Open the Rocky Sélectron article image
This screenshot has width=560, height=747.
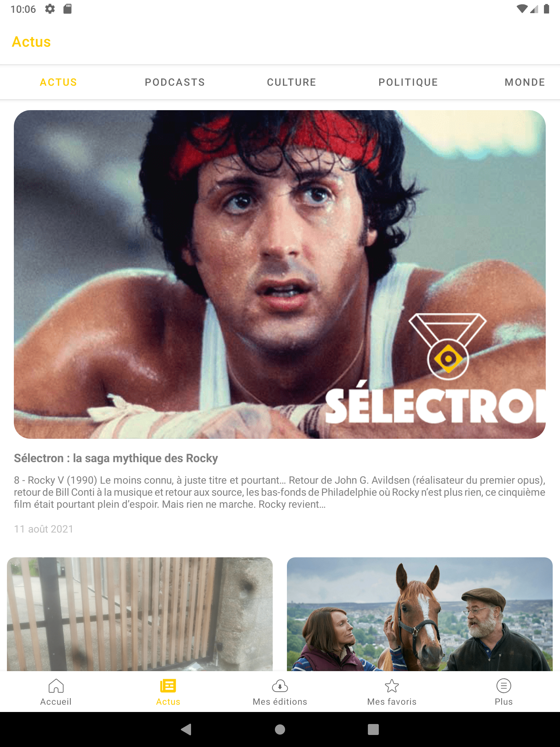tap(280, 274)
